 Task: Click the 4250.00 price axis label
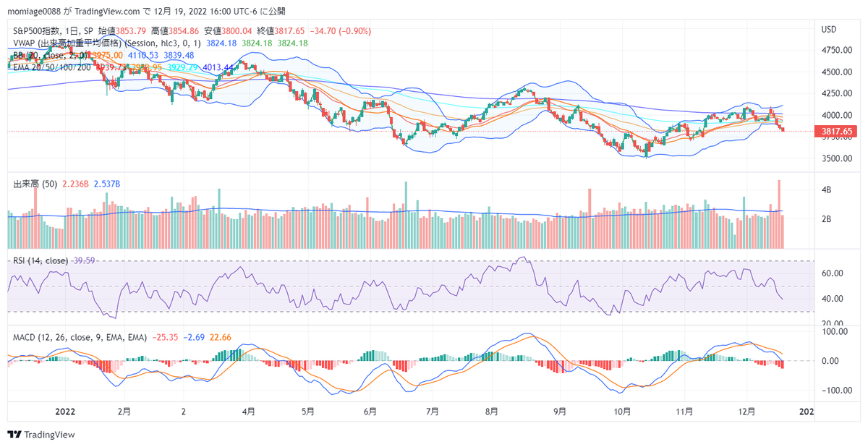[x=835, y=93]
